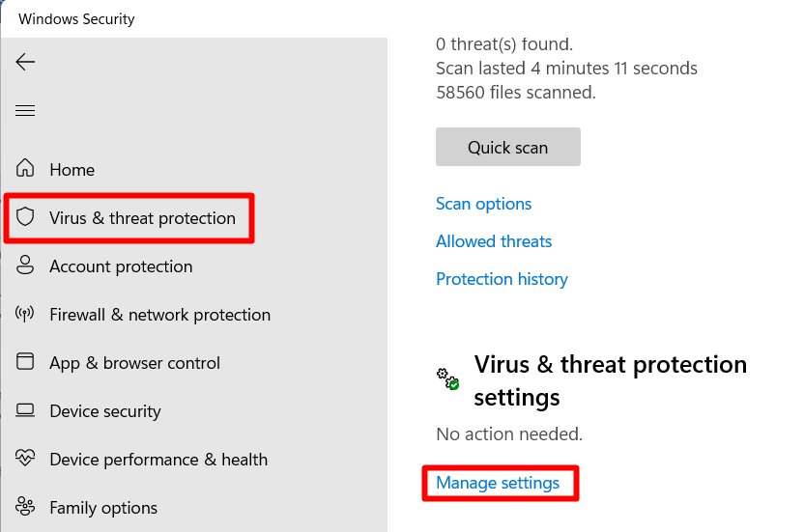This screenshot has height=532, width=804.
Task: Select Device performance & health
Action: click(x=158, y=460)
